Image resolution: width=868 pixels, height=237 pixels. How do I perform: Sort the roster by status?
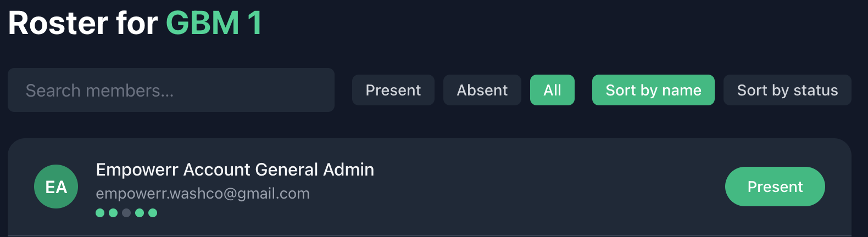tap(787, 90)
